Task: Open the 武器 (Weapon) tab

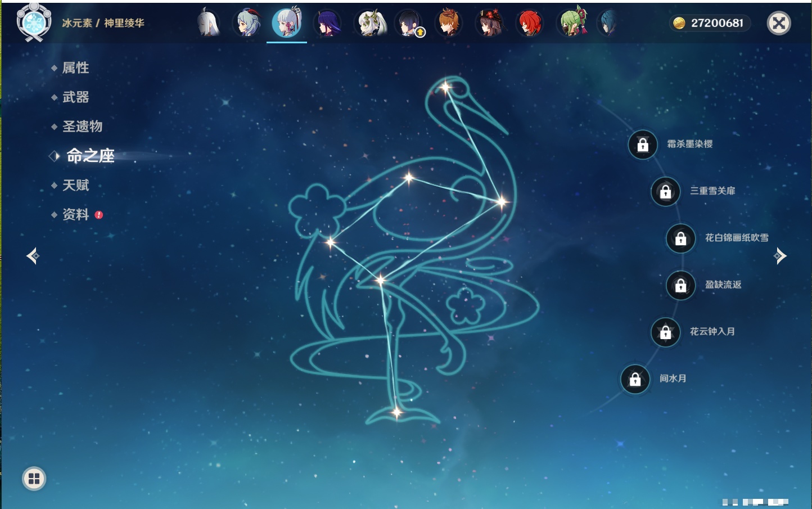Action: tap(75, 97)
